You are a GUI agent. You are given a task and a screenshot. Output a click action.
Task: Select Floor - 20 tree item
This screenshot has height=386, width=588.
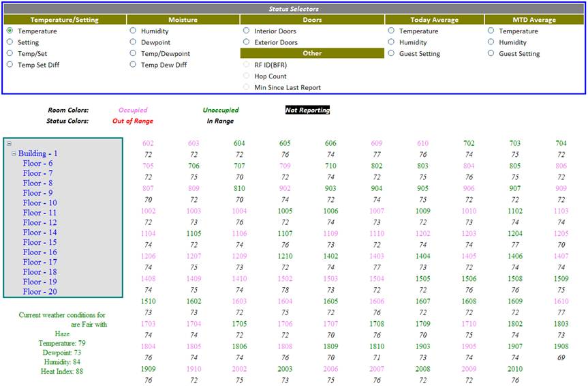pyautogui.click(x=40, y=291)
